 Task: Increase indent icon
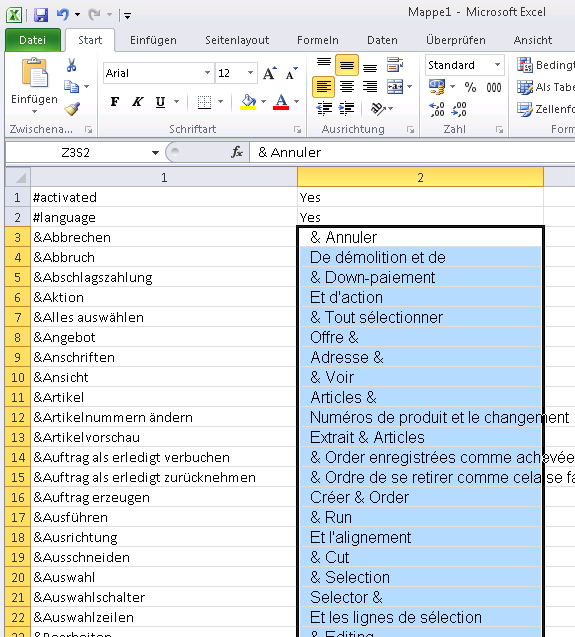(x=346, y=108)
